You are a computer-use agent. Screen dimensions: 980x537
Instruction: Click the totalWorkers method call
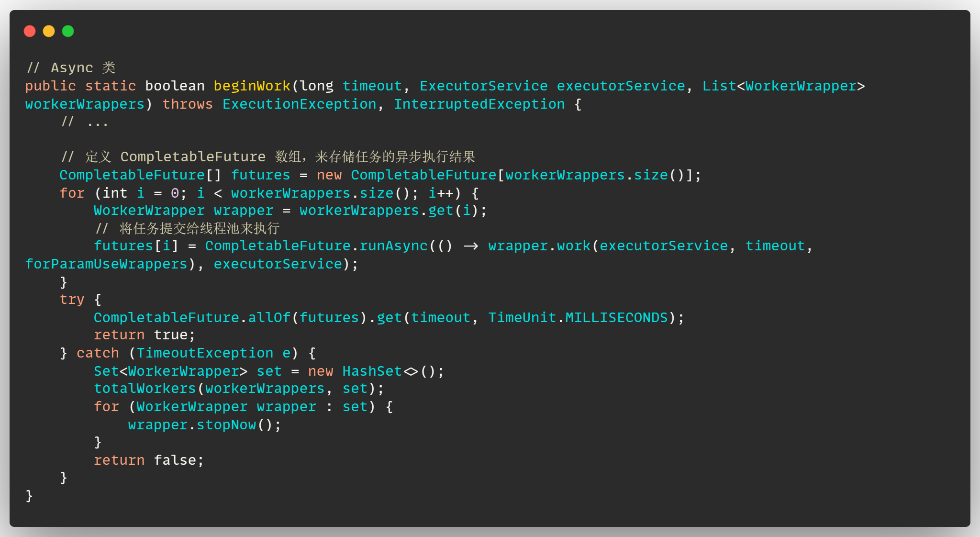pyautogui.click(x=145, y=389)
